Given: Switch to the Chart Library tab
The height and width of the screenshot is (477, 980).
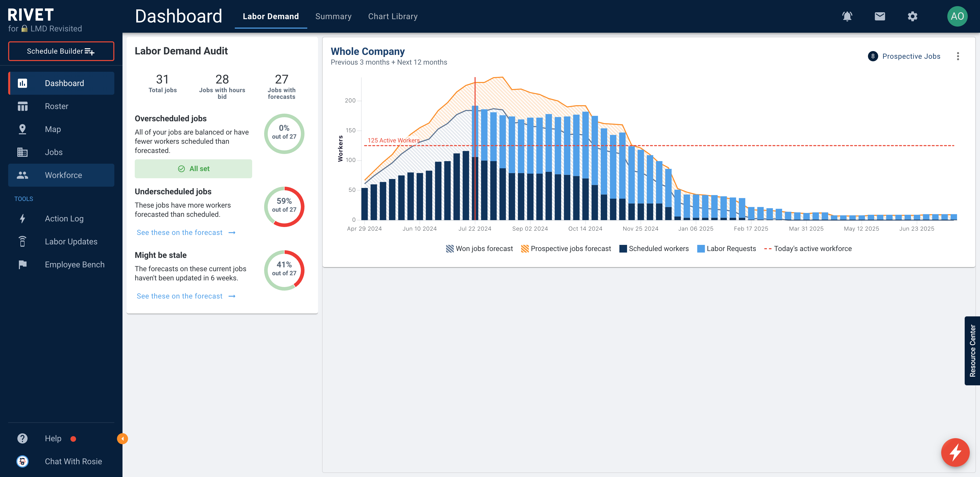Looking at the screenshot, I should pos(393,16).
